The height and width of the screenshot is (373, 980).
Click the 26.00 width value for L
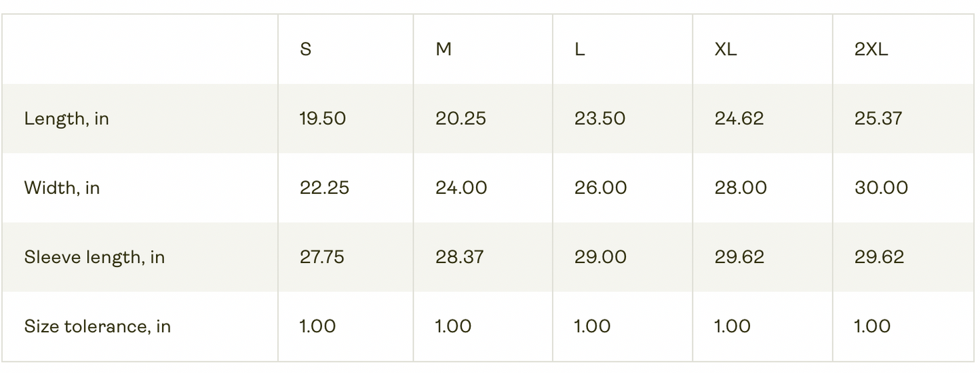point(600,188)
